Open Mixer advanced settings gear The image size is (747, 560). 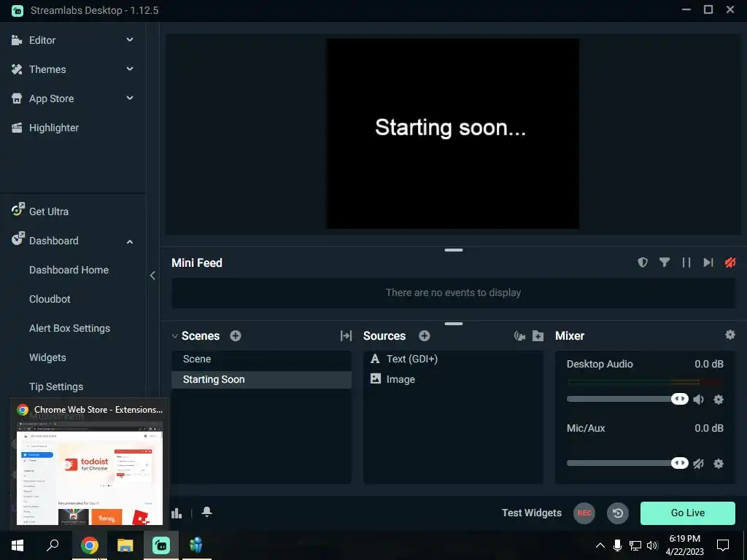729,335
